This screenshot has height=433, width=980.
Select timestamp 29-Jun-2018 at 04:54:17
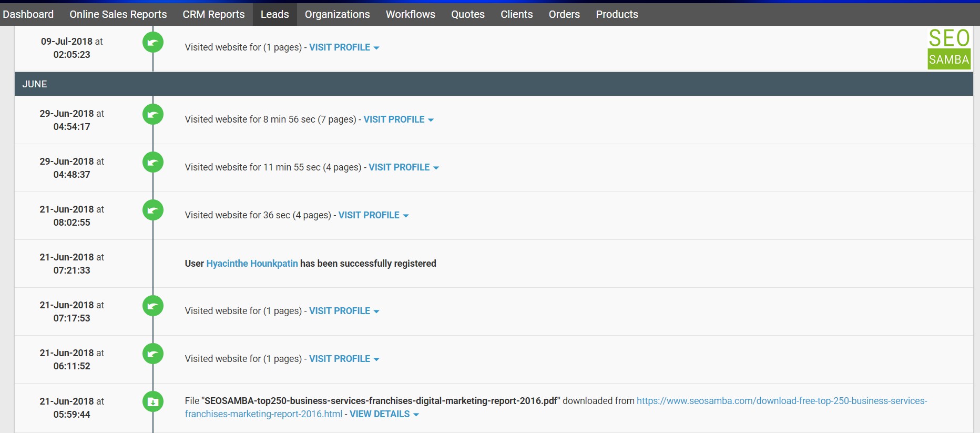pos(72,120)
